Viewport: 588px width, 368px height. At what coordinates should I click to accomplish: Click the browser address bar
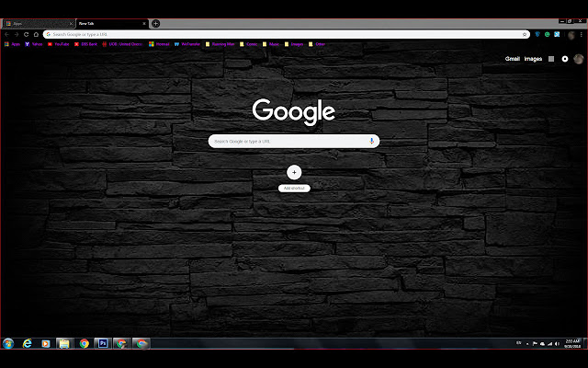[x=287, y=34]
